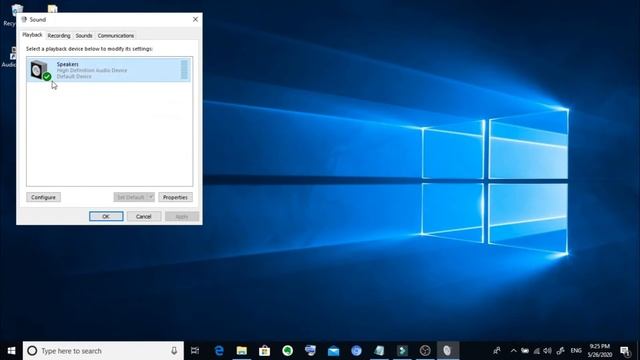Click the ENG input language indicator
Screen dimensions: 640x360
tap(576, 351)
